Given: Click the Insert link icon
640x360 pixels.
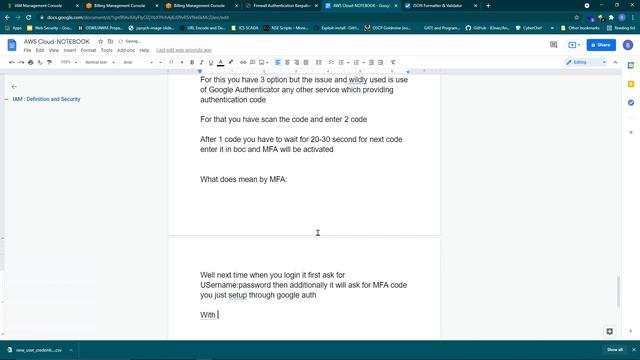Looking at the screenshot, I should pos(243,62).
